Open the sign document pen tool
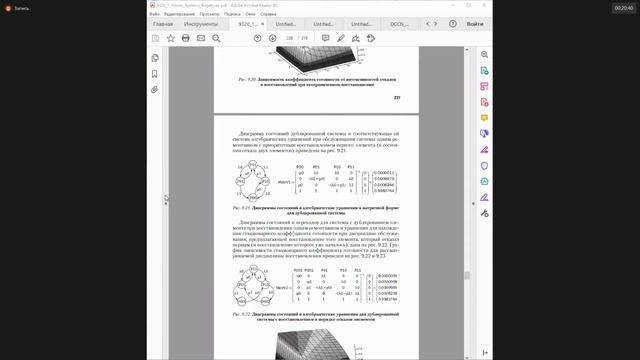Screen dimensions: 640x360 [356, 38]
